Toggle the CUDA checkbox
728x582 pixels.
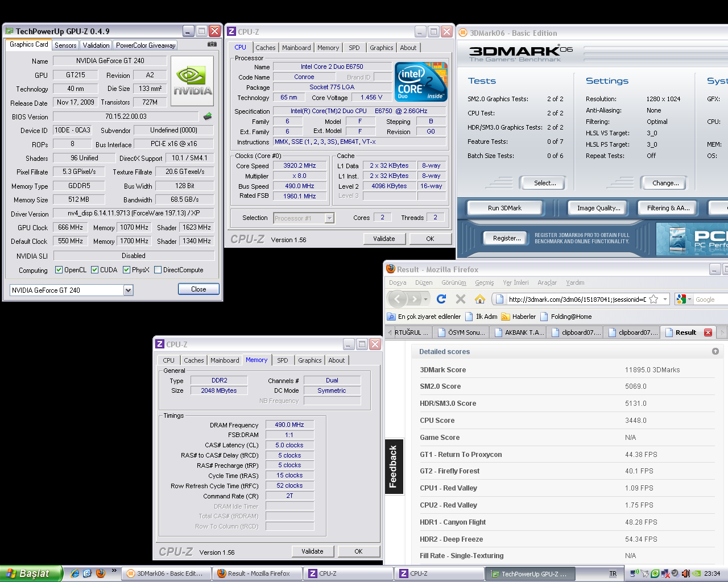[x=95, y=270]
